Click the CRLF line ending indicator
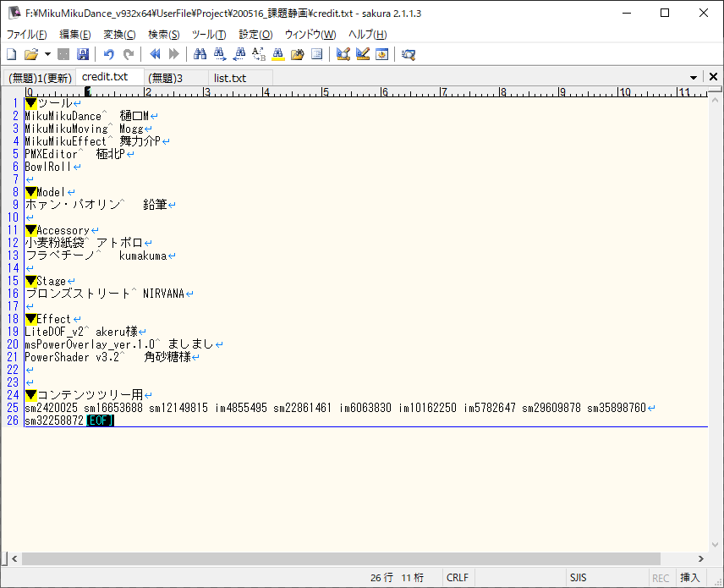This screenshot has height=588, width=724. click(458, 578)
